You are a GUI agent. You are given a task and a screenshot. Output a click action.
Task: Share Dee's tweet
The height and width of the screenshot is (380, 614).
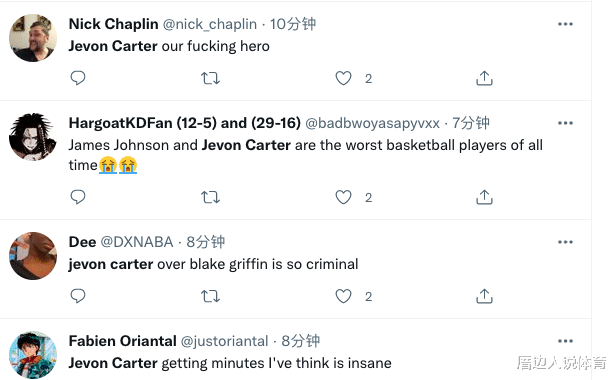click(x=484, y=296)
